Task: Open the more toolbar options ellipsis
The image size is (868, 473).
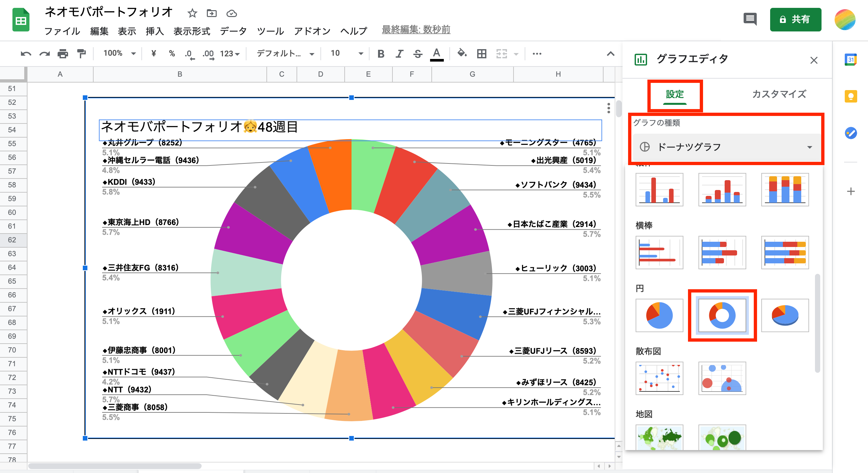Action: click(537, 54)
